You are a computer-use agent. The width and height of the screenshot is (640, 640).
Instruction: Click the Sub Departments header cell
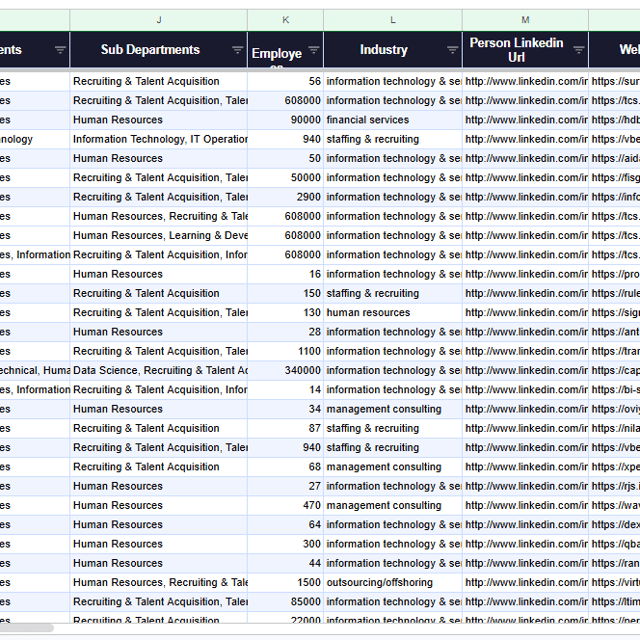(158, 50)
